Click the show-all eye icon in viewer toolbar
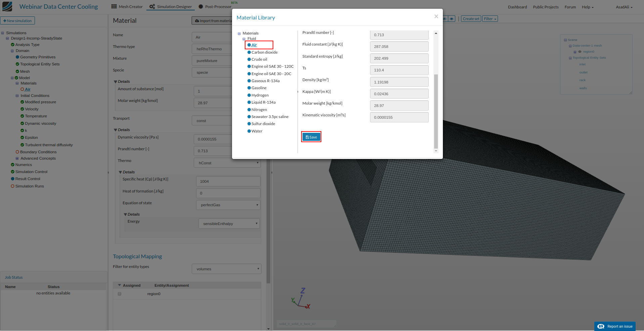Image resolution: width=644 pixels, height=331 pixels. [x=452, y=19]
